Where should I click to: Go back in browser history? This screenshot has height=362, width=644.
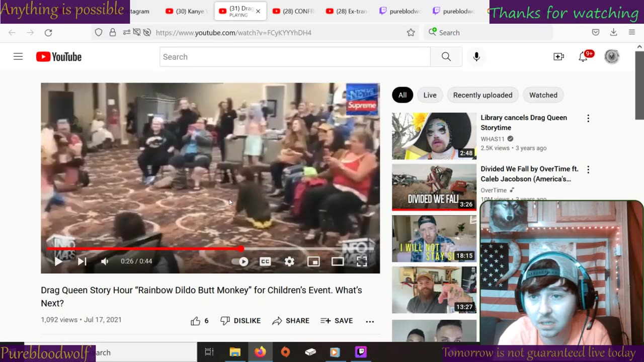point(12,33)
